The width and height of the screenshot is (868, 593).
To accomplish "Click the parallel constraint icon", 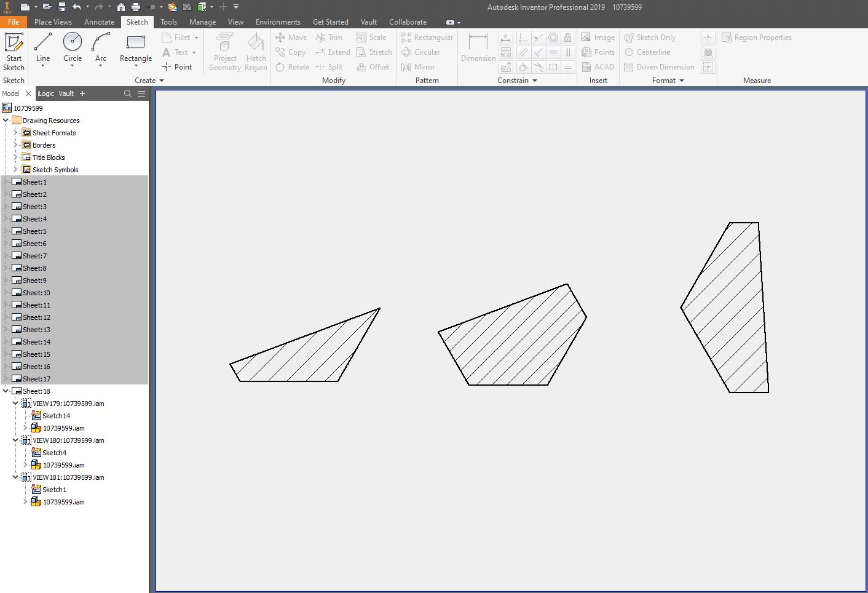I will (x=523, y=52).
